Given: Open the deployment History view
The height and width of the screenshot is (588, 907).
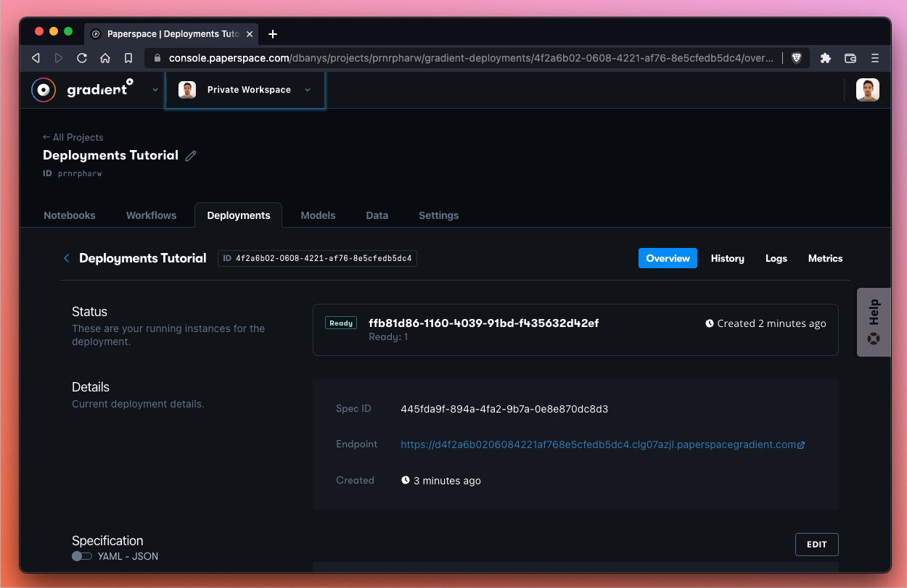Looking at the screenshot, I should [728, 258].
